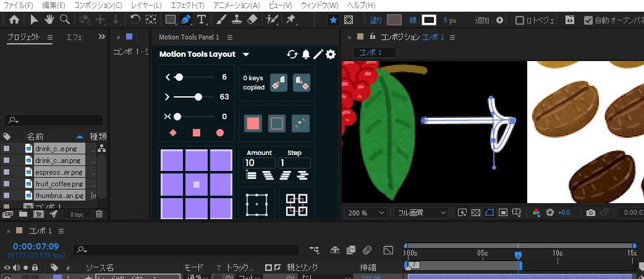Open the エフェクト(T) menu

187,6
